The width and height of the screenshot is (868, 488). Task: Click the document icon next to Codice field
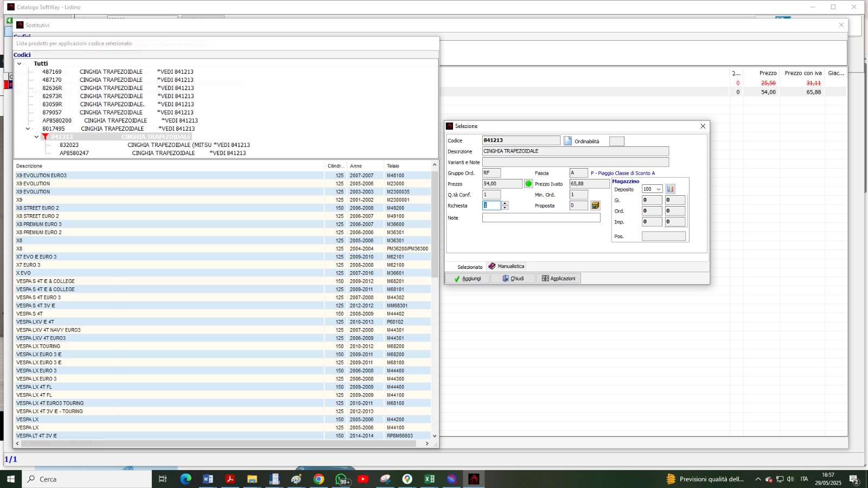pyautogui.click(x=567, y=141)
